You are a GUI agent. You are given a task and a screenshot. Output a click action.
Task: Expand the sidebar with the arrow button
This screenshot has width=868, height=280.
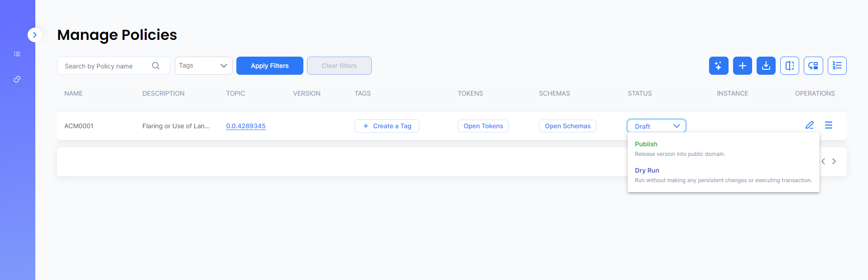point(35,35)
